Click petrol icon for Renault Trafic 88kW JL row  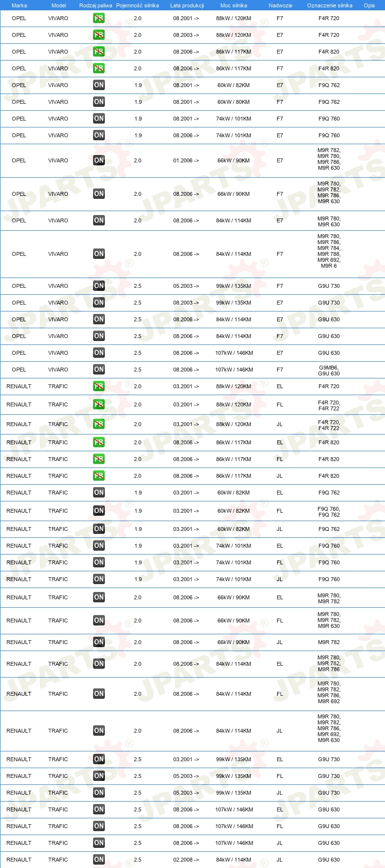[x=99, y=424]
